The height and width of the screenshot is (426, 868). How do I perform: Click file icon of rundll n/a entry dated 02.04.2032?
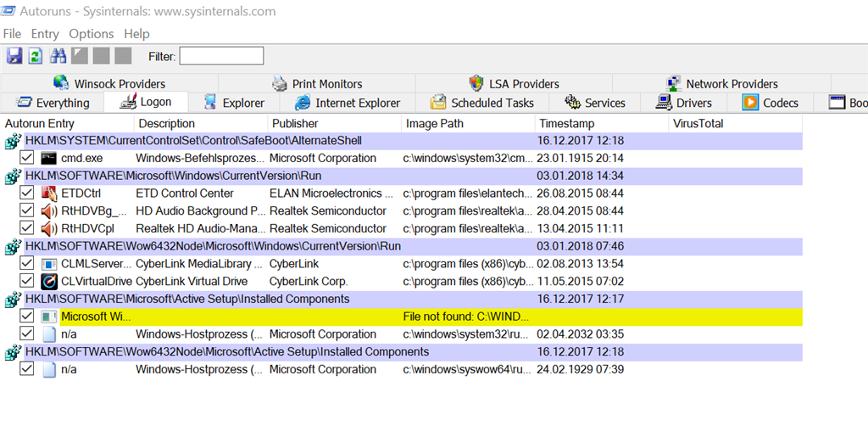coord(49,334)
